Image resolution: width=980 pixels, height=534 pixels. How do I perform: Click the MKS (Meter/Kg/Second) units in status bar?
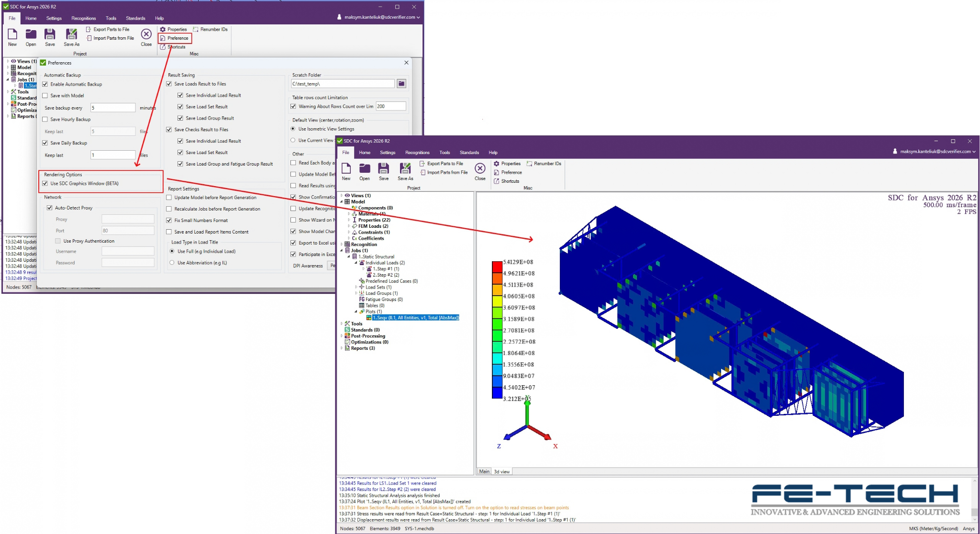pyautogui.click(x=933, y=529)
